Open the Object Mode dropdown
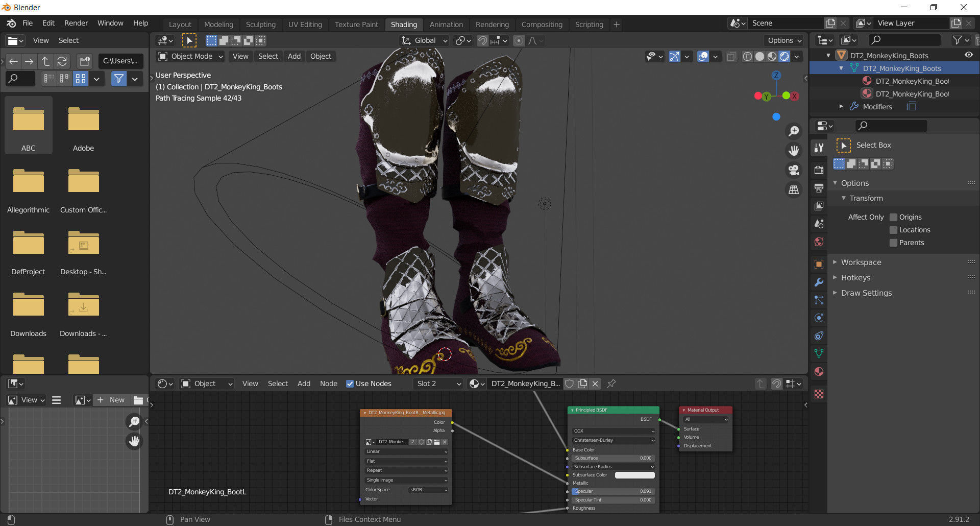The width and height of the screenshot is (980, 526). pyautogui.click(x=190, y=56)
